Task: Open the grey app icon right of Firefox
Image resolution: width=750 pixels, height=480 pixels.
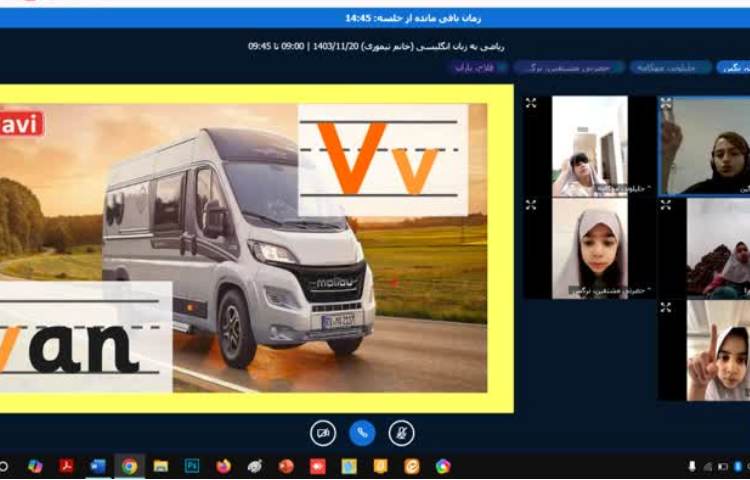Action: click(x=254, y=466)
